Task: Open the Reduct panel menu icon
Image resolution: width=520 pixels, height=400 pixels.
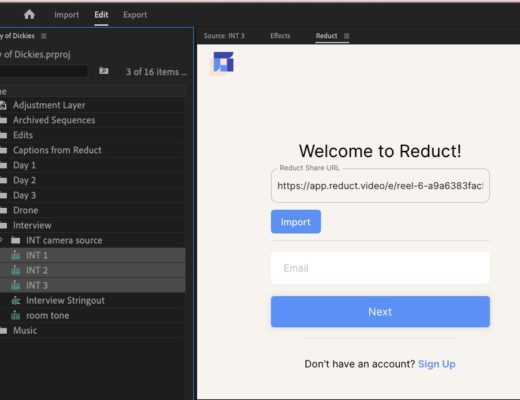Action: [x=347, y=36]
